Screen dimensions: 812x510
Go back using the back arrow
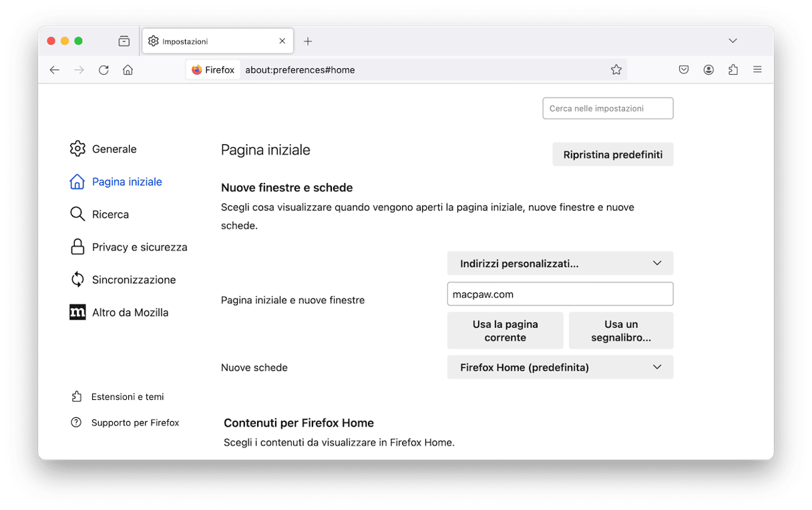point(55,70)
